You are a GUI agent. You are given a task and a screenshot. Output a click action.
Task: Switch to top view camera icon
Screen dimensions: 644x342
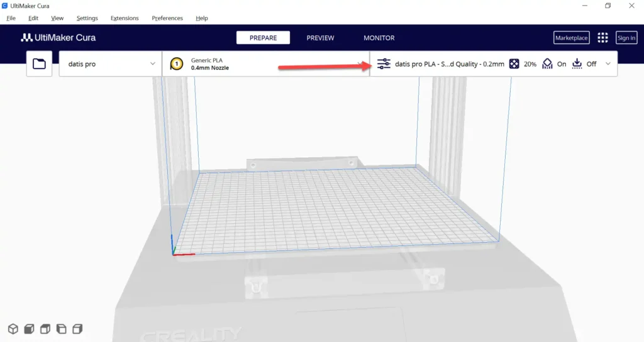[x=45, y=329]
